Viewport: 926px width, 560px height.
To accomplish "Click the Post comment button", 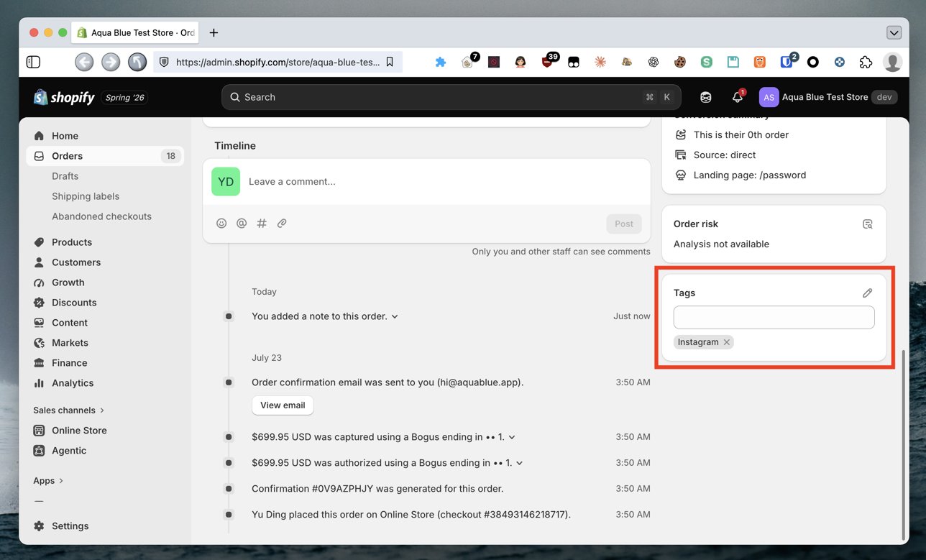I will [624, 224].
